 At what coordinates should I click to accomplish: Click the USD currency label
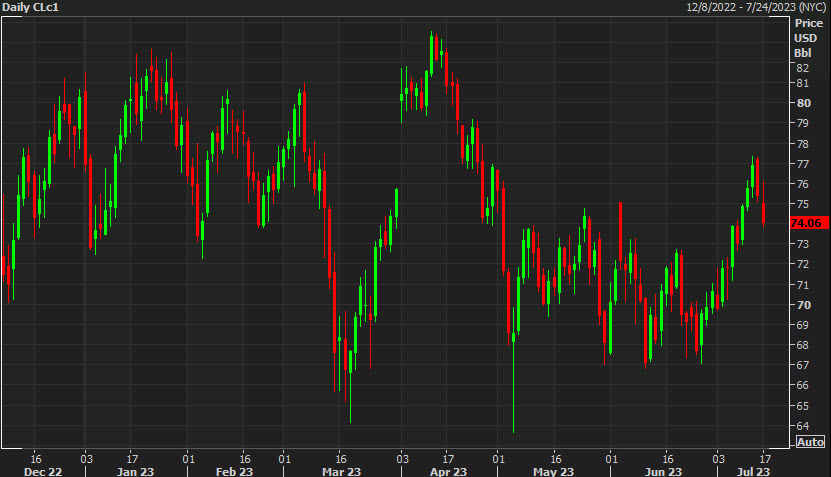pos(806,38)
